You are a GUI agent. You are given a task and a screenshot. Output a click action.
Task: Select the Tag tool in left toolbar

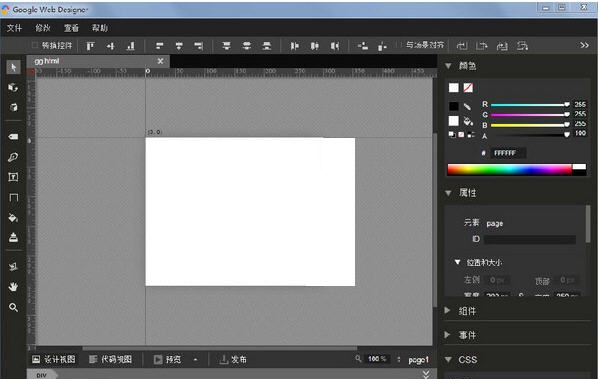13,137
